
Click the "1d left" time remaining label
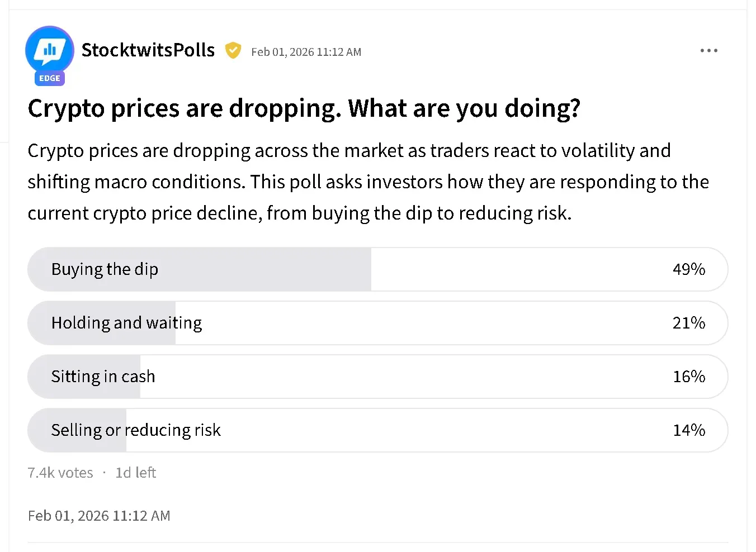pyautogui.click(x=135, y=473)
